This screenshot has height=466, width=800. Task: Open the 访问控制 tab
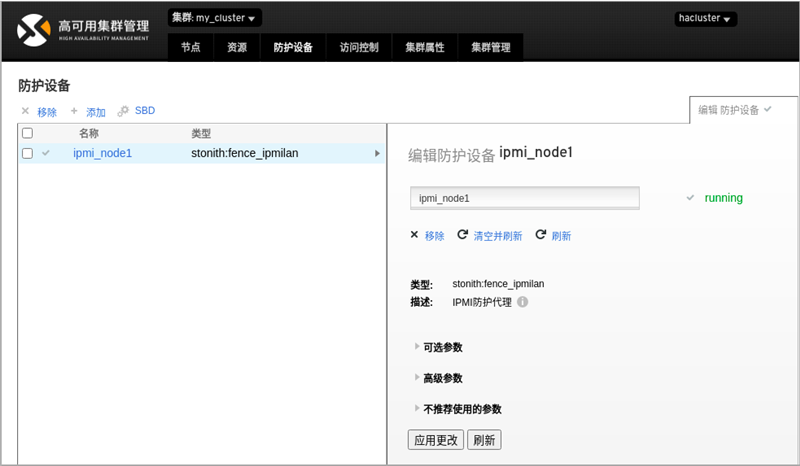point(358,47)
